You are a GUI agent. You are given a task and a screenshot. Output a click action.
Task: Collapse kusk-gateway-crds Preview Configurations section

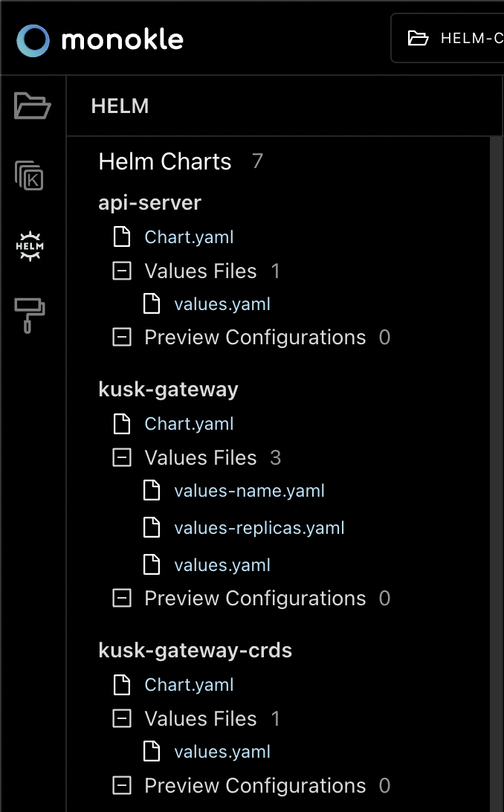(122, 785)
